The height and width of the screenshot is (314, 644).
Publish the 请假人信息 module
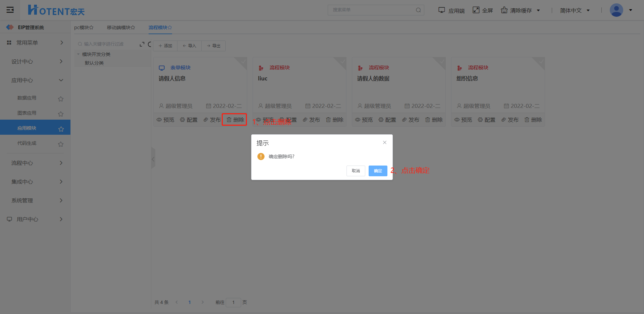212,120
